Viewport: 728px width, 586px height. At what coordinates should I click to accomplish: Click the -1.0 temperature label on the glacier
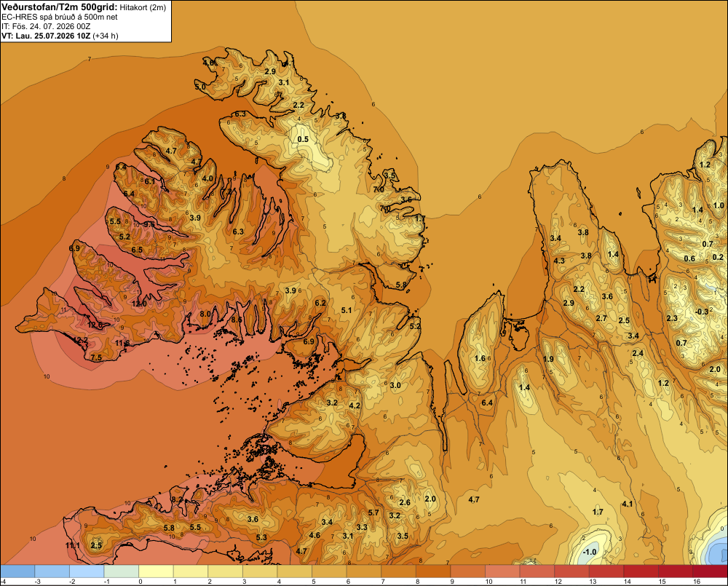[589, 552]
